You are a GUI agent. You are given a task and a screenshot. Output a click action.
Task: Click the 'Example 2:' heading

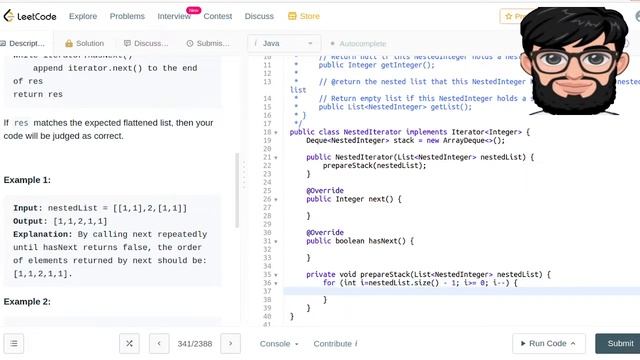tap(27, 302)
